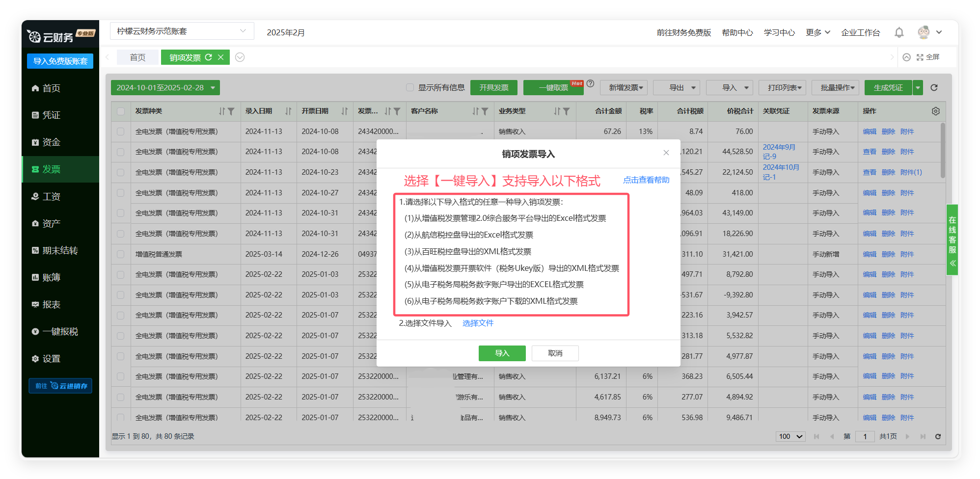The height and width of the screenshot is (479, 980).
Task: Click the refresh icon next to 生成凭证
Action: point(934,88)
